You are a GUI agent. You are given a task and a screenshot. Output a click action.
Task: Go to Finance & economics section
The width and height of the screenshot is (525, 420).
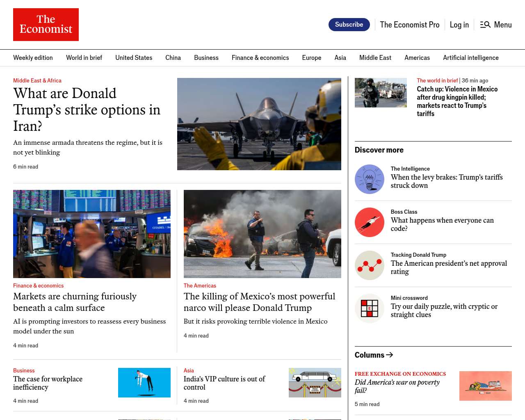(x=260, y=58)
